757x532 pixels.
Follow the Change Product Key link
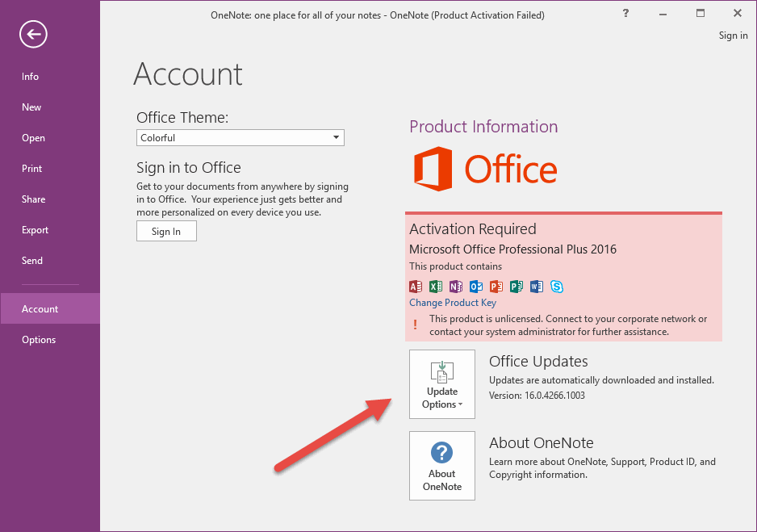(453, 303)
